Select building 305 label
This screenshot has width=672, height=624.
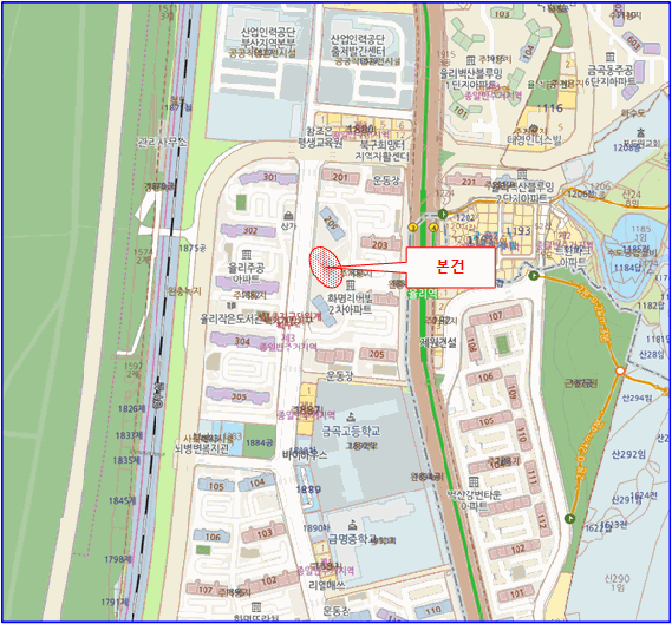(239, 396)
